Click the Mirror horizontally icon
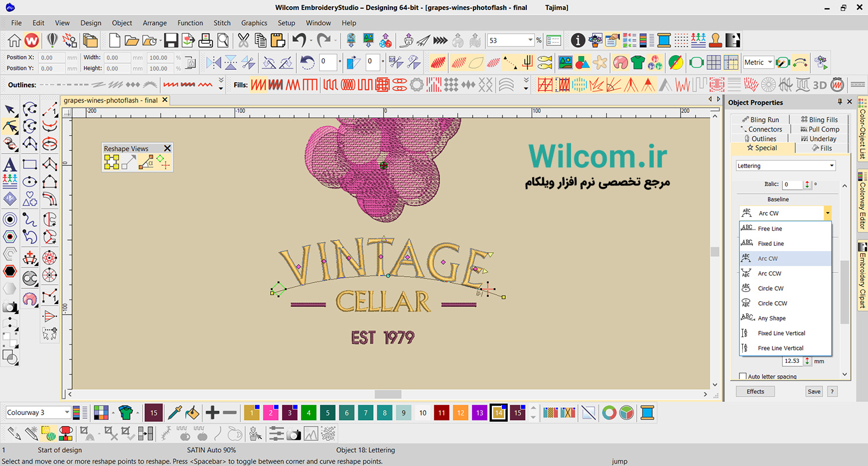The height and width of the screenshot is (466, 868). (214, 62)
